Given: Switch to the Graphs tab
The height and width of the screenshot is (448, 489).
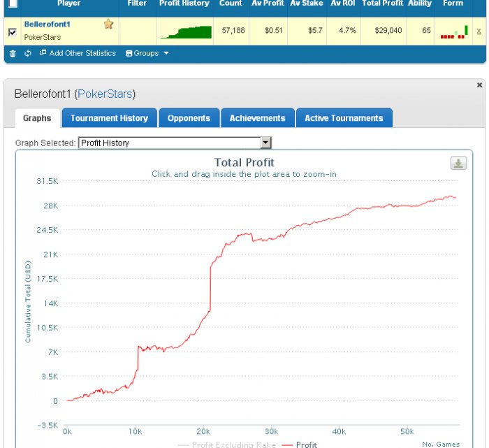Looking at the screenshot, I should [37, 118].
